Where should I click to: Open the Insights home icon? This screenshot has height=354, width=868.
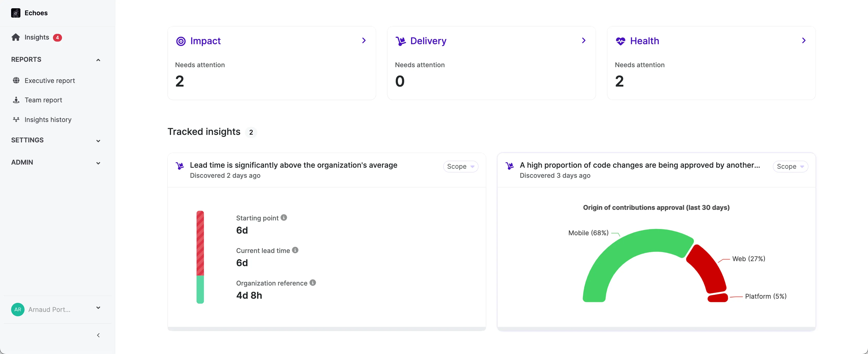(x=16, y=37)
